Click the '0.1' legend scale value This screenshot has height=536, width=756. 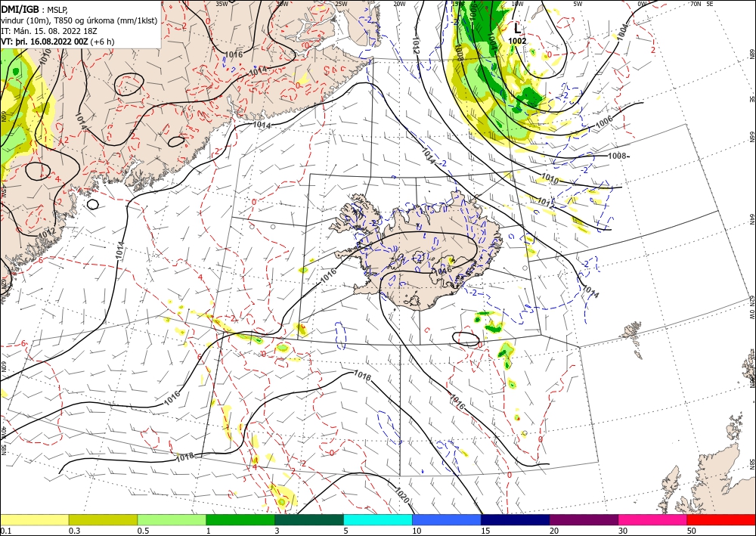coord(5,531)
